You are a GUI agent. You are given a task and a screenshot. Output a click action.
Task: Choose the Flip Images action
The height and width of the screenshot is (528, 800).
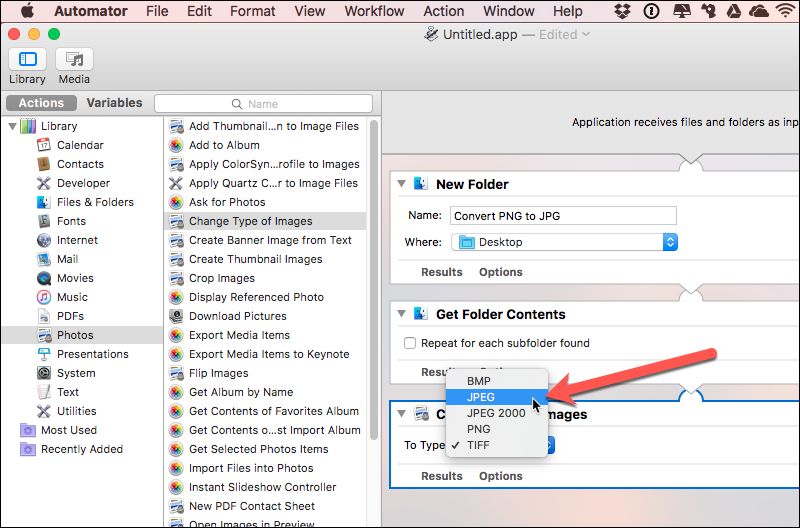(218, 373)
